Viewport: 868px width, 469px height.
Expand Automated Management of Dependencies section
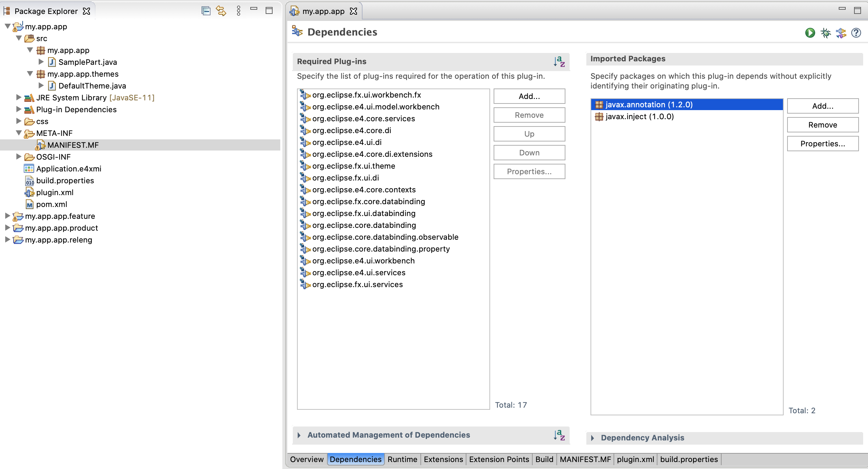coord(299,435)
